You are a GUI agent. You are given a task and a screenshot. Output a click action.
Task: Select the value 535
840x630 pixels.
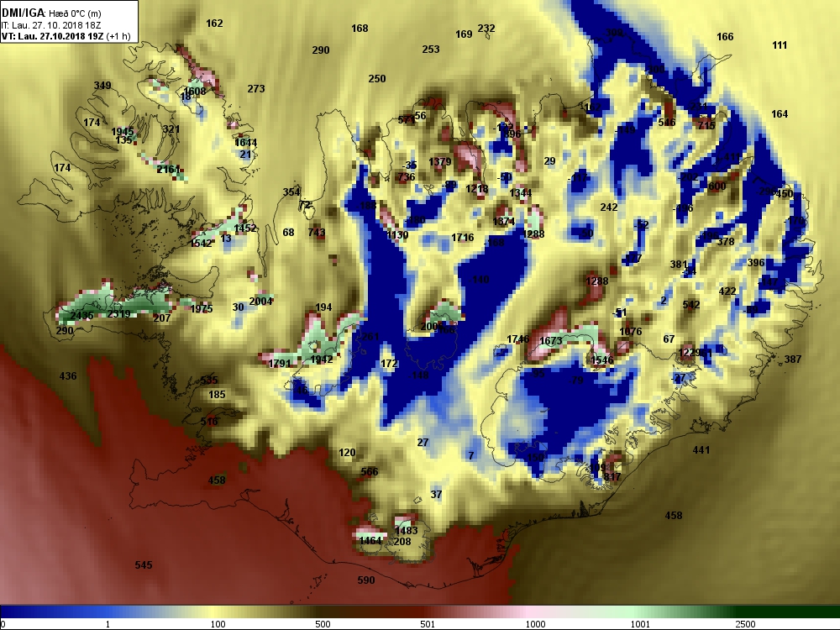(209, 380)
